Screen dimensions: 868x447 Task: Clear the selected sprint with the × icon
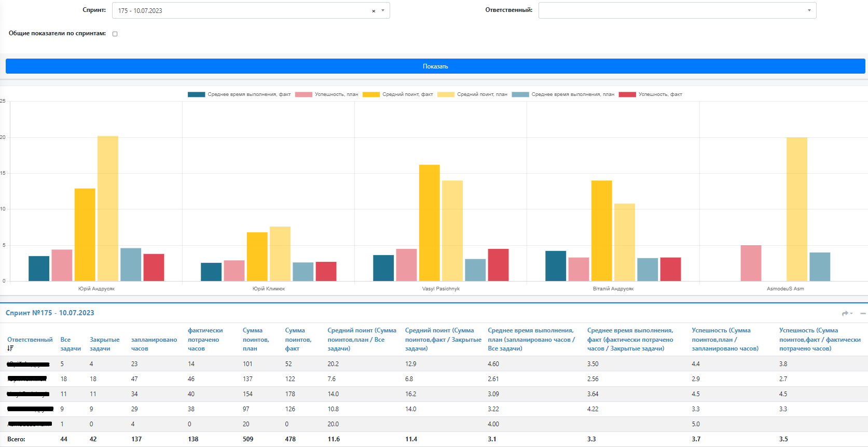374,11
